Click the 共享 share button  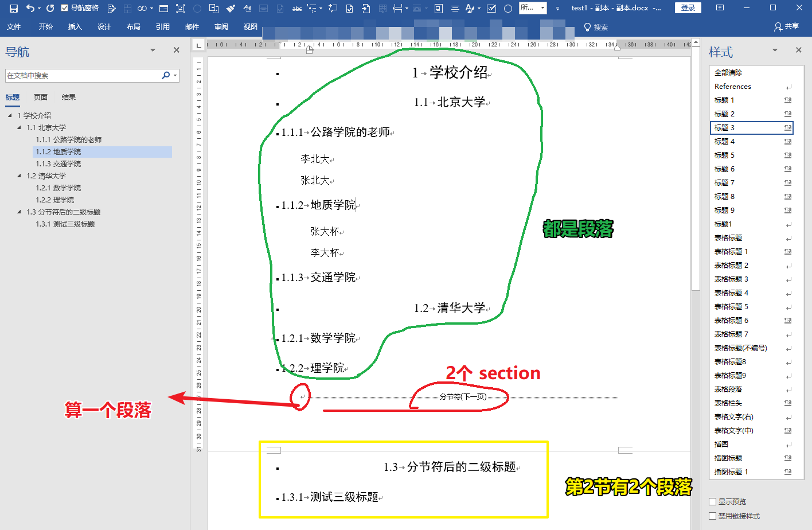(786, 26)
